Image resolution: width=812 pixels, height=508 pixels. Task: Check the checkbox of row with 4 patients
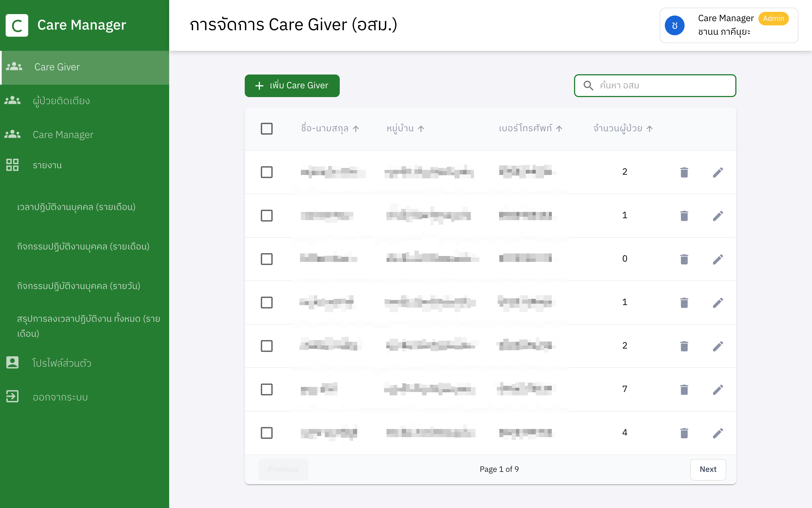tap(267, 433)
